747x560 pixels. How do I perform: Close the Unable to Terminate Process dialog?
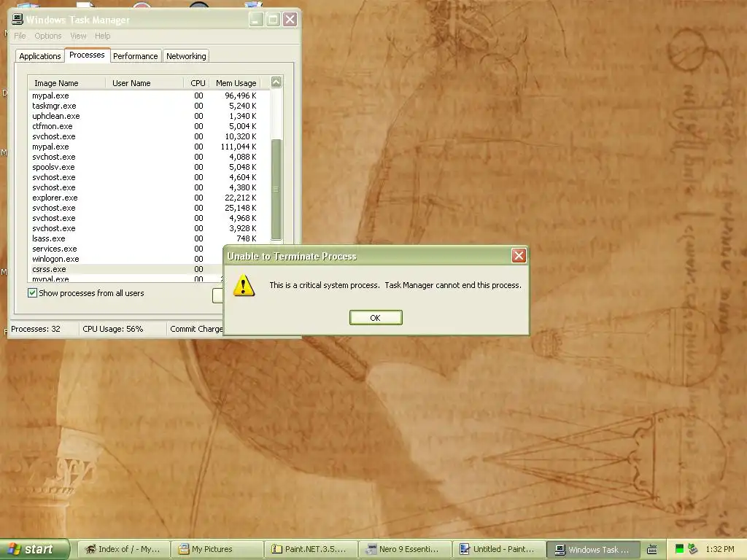519,256
